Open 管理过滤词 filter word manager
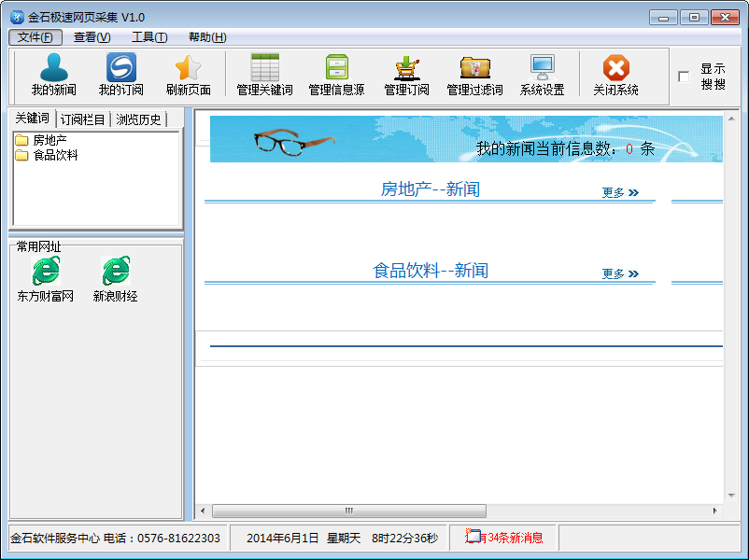The height and width of the screenshot is (560, 749). click(474, 75)
